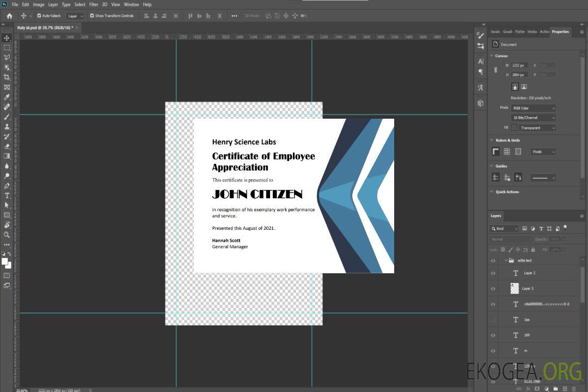Open the 16 Bits/Channel dropdown
The image size is (588, 392).
click(x=534, y=118)
